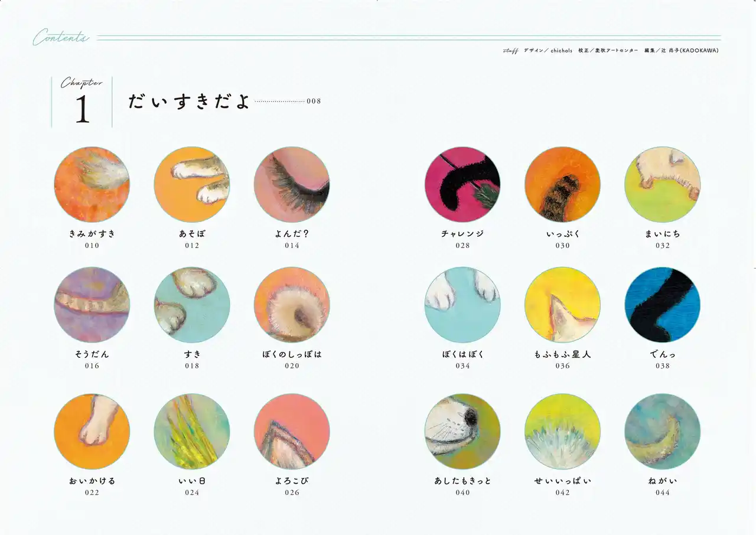Select the あそぼ cat paws image
Viewport: 756px width, 535px height.
pyautogui.click(x=192, y=184)
